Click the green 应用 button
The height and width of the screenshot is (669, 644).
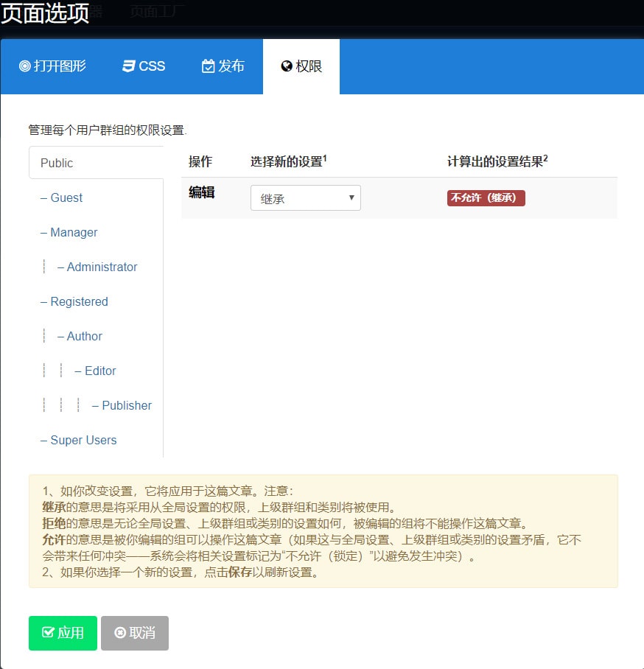pos(63,633)
